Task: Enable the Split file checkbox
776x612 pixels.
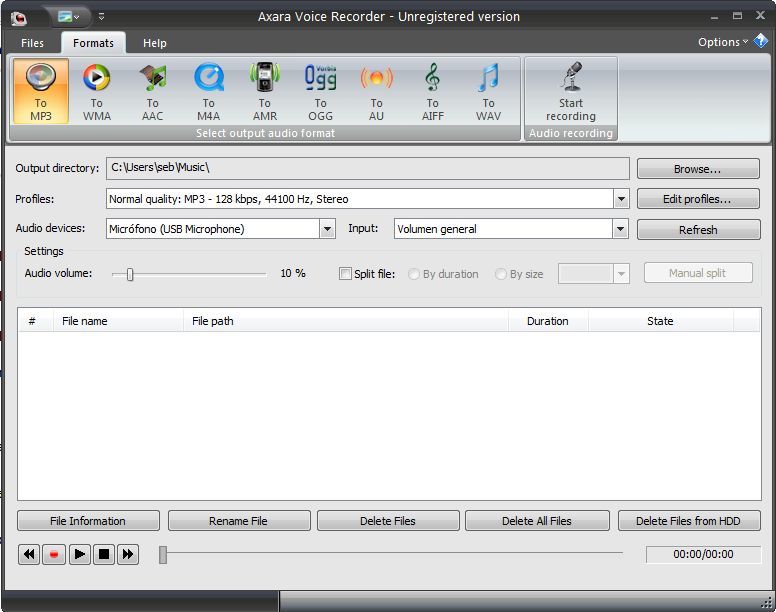Action: tap(346, 274)
